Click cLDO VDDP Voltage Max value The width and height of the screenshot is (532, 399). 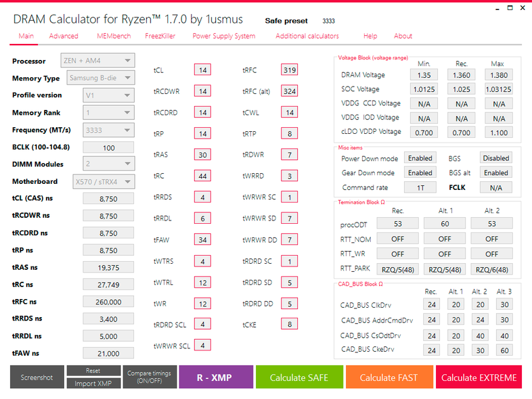point(499,133)
